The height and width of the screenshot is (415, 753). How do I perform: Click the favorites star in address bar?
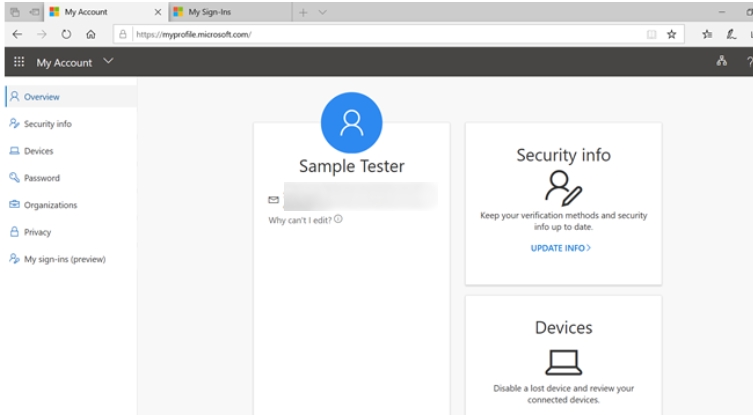tap(672, 34)
